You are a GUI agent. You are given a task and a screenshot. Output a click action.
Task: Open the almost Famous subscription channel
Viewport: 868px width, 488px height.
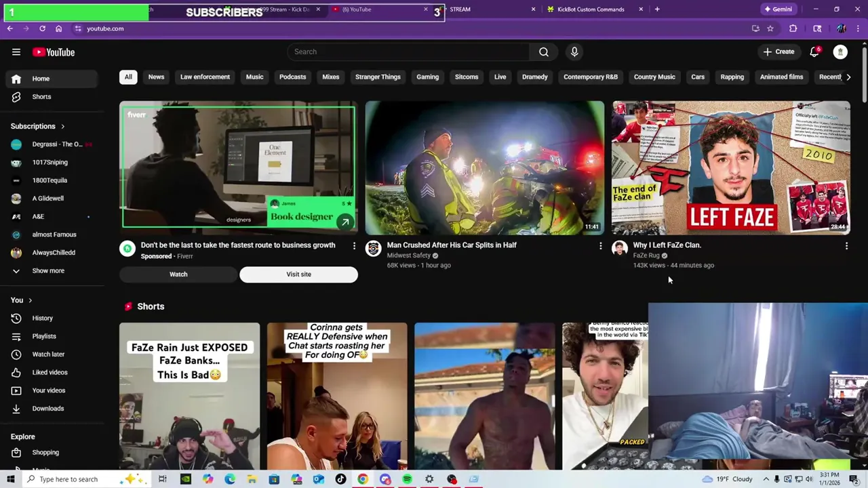tap(53, 235)
